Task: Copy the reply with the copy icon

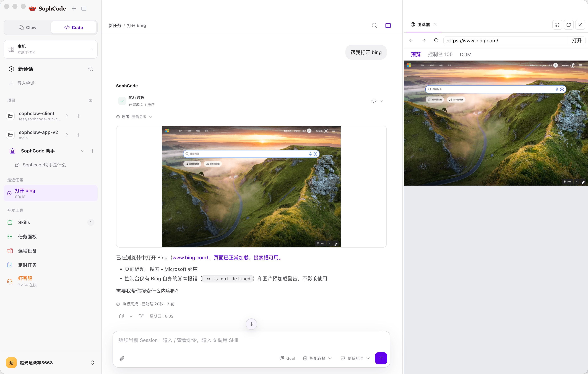Action: coord(121,316)
